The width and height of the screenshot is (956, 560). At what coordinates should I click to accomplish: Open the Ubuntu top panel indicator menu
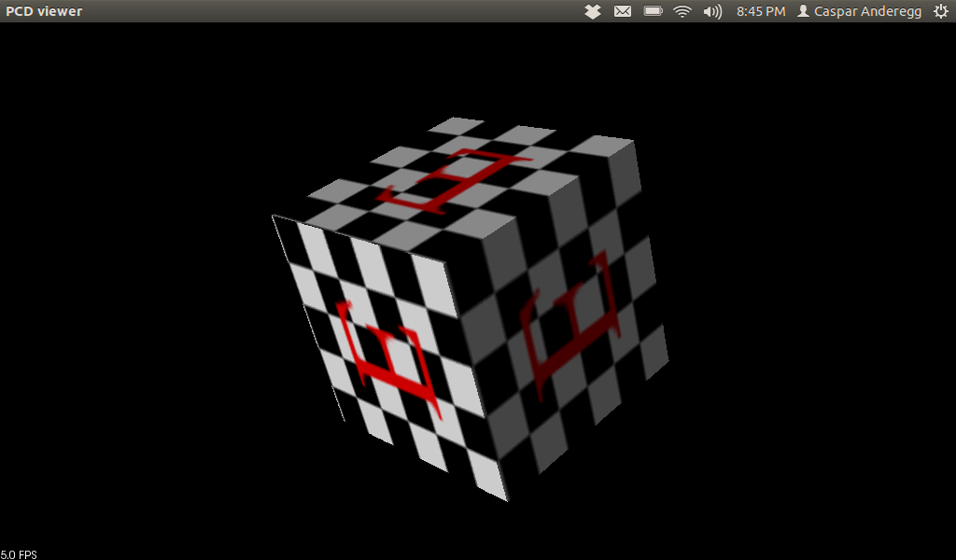[x=943, y=11]
